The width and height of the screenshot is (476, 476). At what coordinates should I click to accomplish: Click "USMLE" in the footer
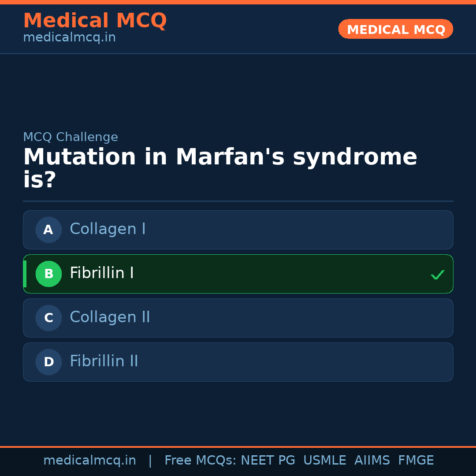324,461
